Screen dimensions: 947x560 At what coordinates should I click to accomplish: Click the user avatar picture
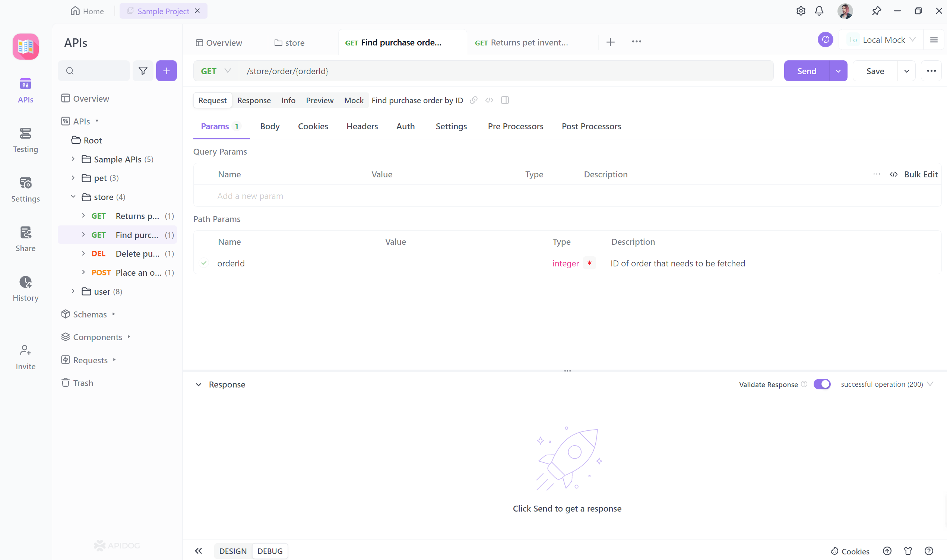pos(845,11)
